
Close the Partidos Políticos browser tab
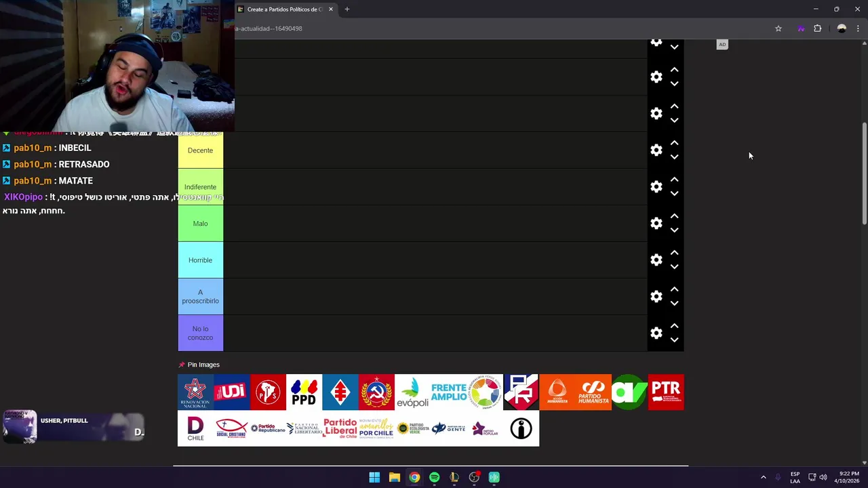tap(331, 9)
